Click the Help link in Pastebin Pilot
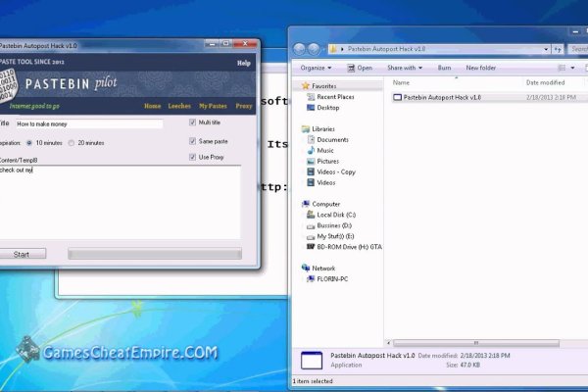Image resolution: width=588 pixels, height=392 pixels. click(244, 63)
